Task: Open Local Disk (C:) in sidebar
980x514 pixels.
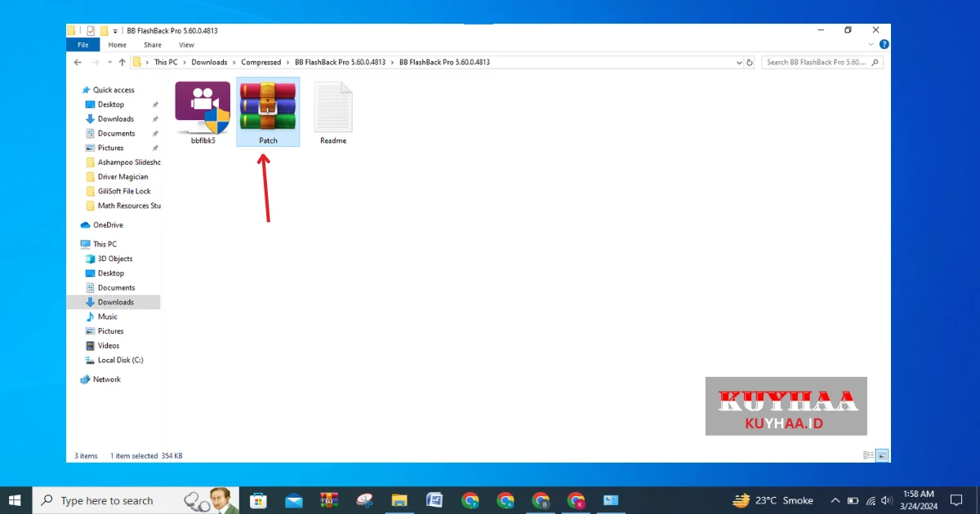Action: pos(120,360)
